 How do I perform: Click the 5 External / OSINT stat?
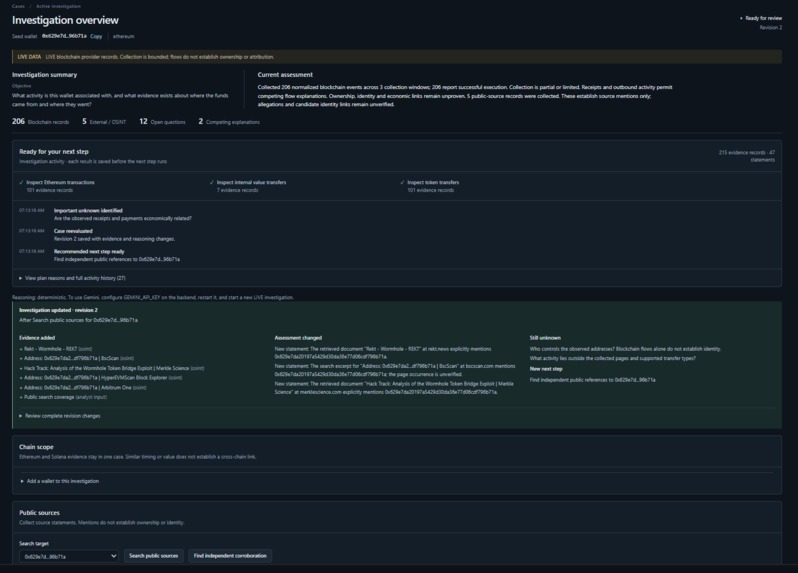104,122
